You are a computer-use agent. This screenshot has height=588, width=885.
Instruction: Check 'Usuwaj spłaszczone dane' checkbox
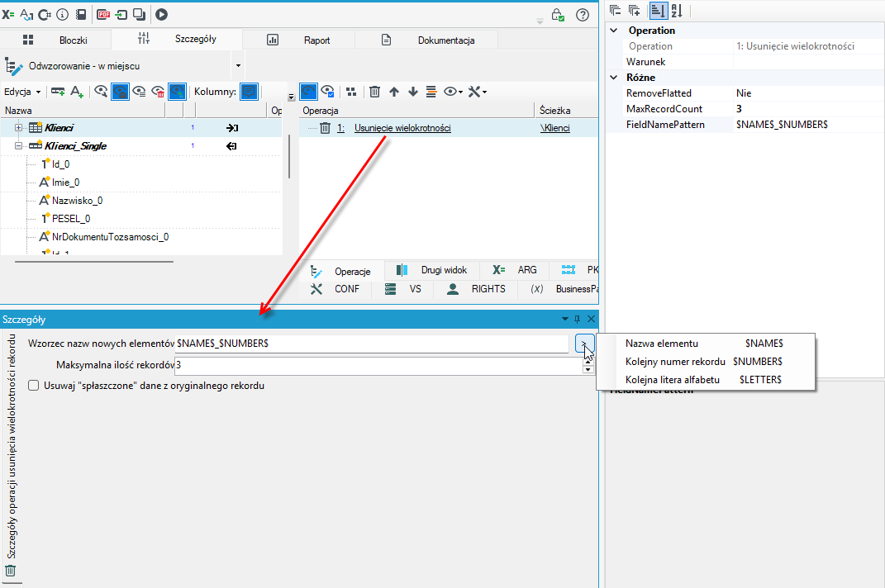pyautogui.click(x=34, y=386)
